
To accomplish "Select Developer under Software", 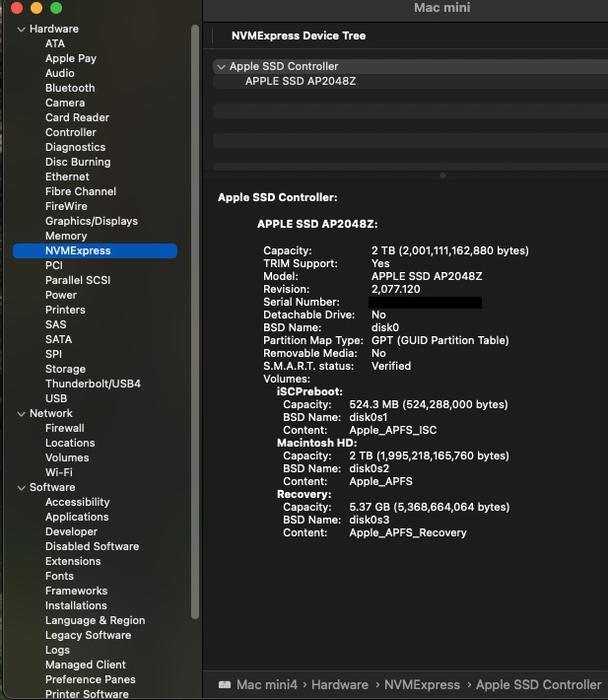I will tap(71, 531).
